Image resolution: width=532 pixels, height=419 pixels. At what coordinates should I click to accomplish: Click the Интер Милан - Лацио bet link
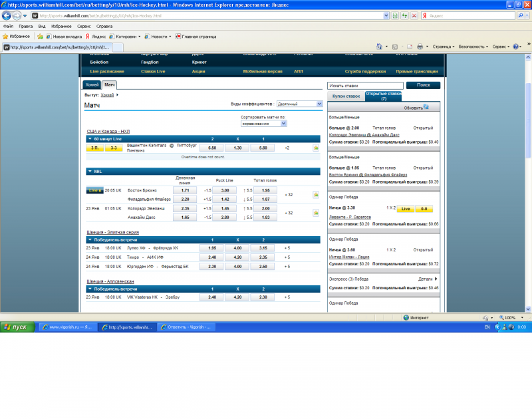[349, 257]
